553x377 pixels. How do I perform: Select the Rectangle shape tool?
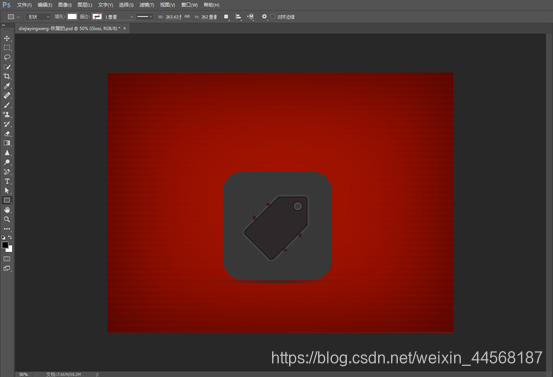point(7,200)
